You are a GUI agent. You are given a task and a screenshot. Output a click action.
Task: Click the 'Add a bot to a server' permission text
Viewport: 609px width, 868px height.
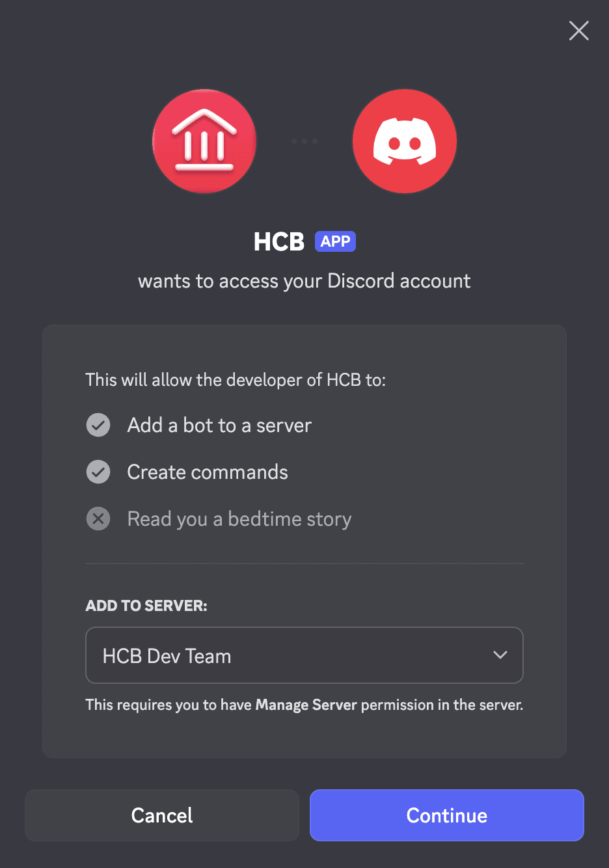(219, 426)
